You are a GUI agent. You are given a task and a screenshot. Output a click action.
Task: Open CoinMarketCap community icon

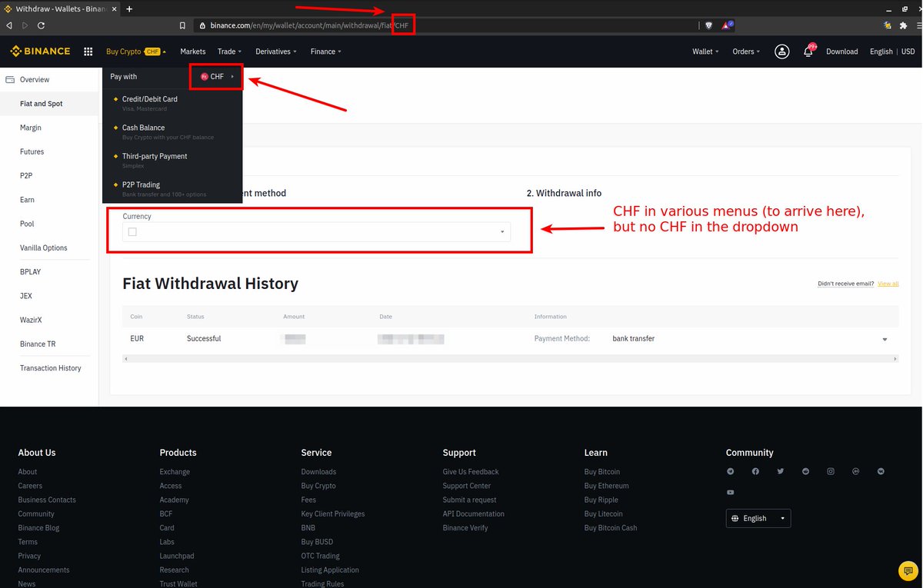coord(855,471)
